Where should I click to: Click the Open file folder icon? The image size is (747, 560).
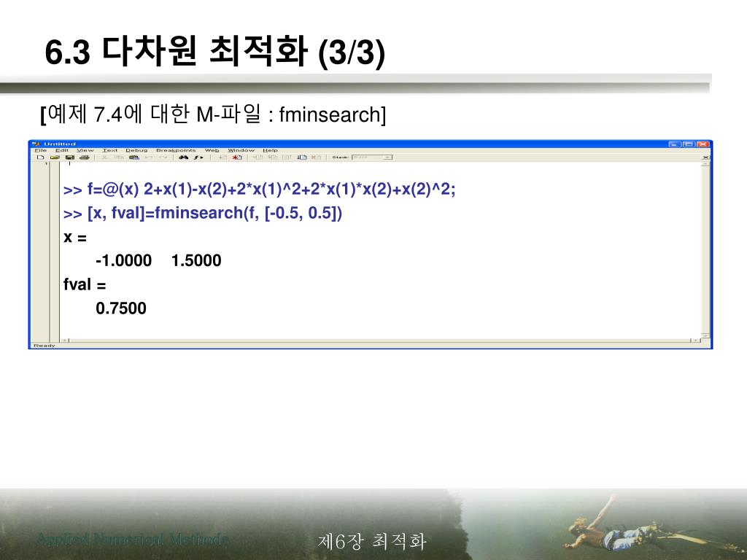pos(55,157)
